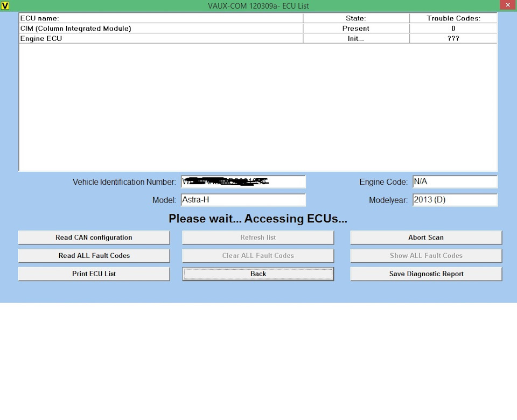Clear ALL Fault Codes button
The height and width of the screenshot is (420, 517).
click(x=258, y=255)
